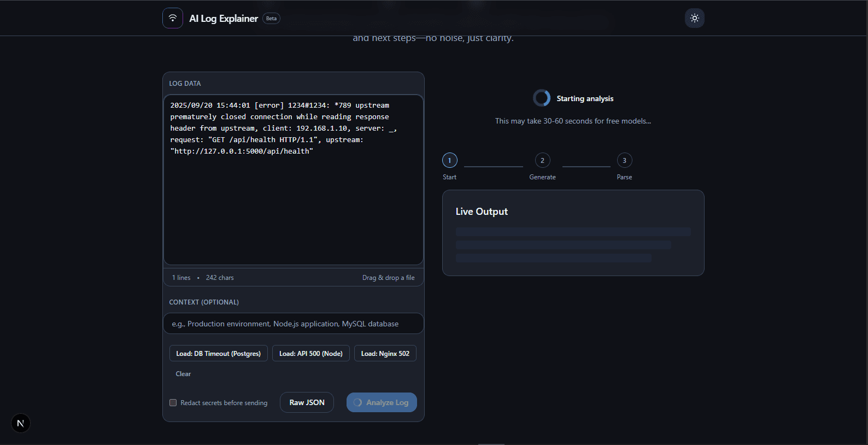Image resolution: width=868 pixels, height=445 pixels.
Task: Toggle the light/dark theme sun icon
Action: (x=695, y=18)
